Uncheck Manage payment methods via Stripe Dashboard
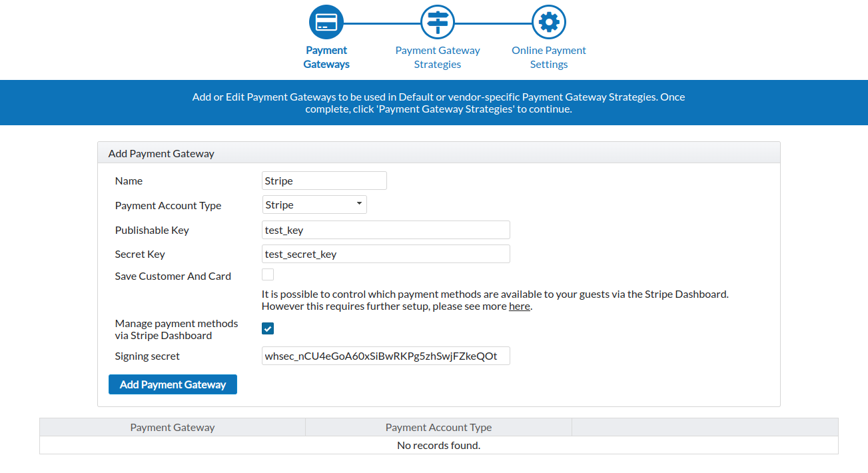This screenshot has height=473, width=868. pos(268,328)
